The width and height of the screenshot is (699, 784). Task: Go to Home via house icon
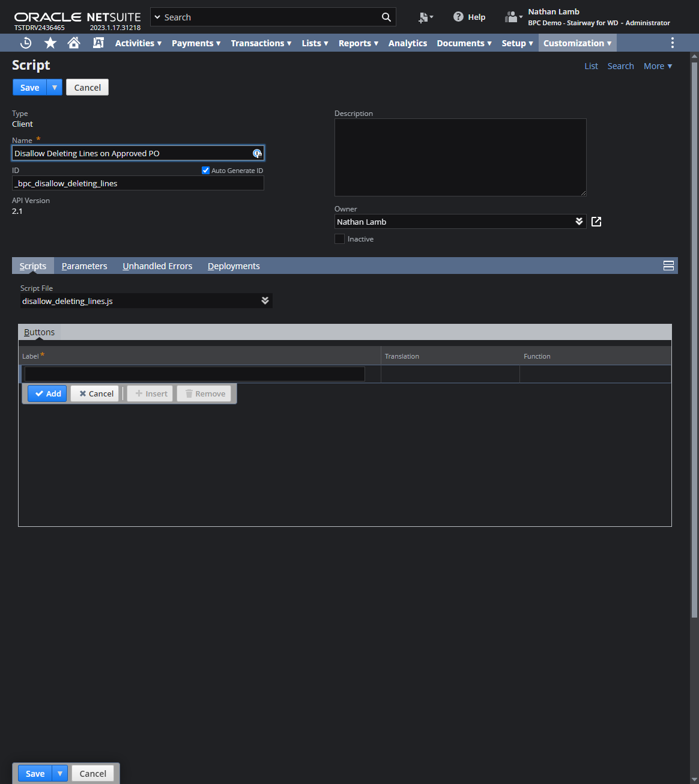[x=74, y=43]
